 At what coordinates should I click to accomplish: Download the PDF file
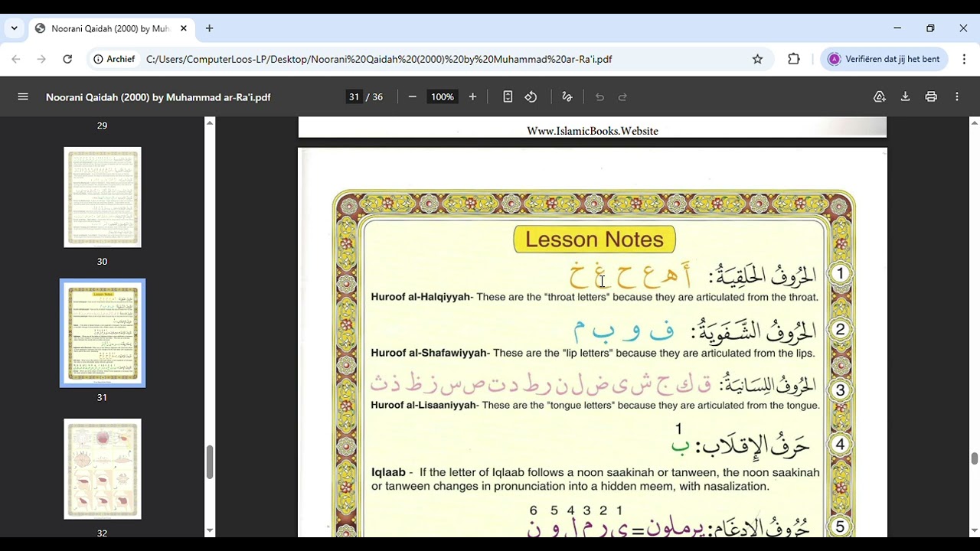[905, 97]
